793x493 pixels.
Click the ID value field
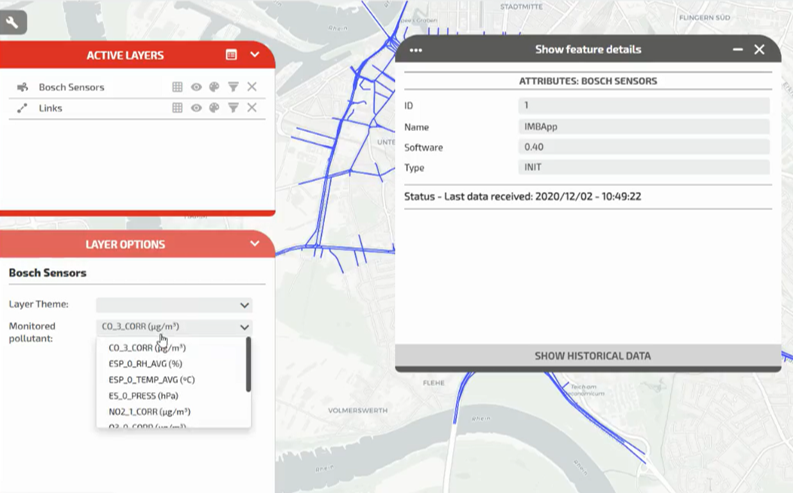click(x=644, y=106)
